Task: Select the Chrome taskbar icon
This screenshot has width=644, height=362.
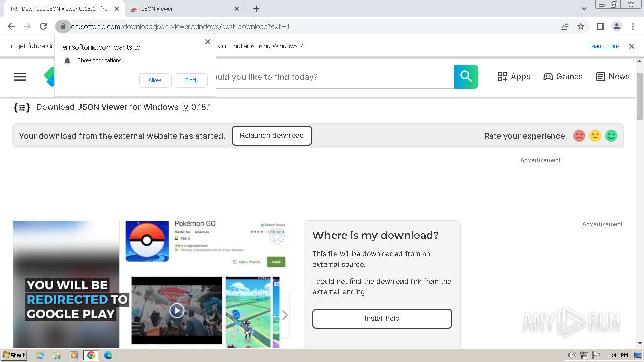Action: click(91, 355)
